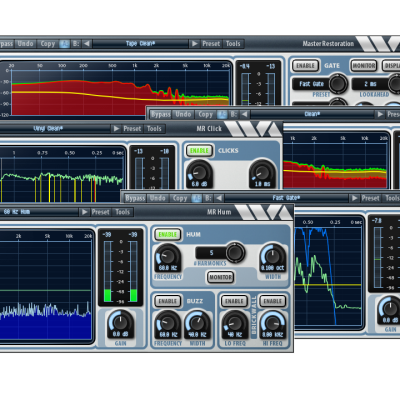Viewport: 400px width, 400px height.
Task: Open the Fast Gate* preset name field
Action: [x=287, y=198]
